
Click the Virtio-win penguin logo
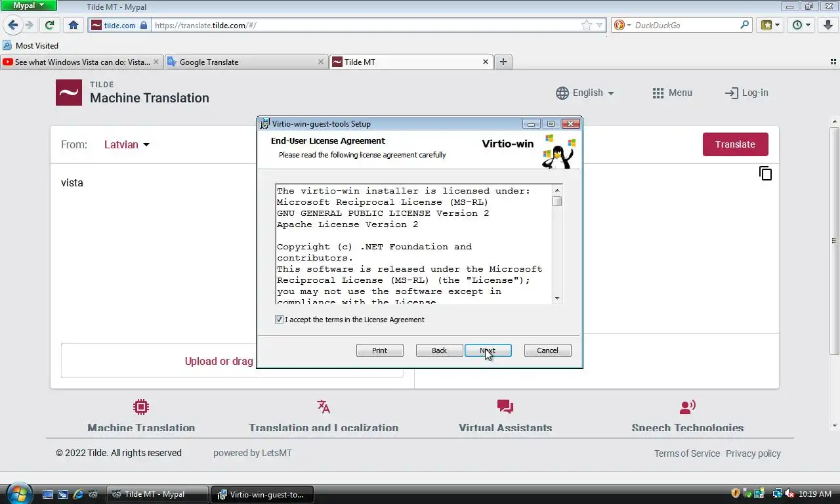[x=558, y=152]
